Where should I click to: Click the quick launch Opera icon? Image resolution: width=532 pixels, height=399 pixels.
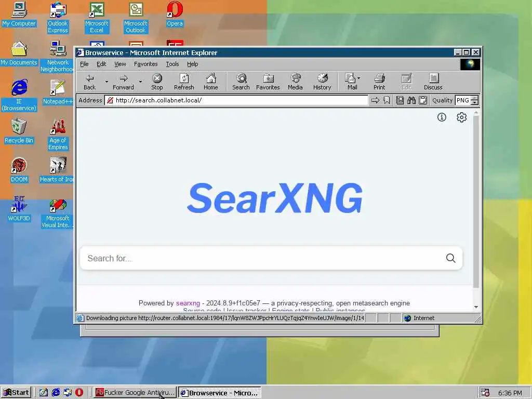tap(79, 393)
